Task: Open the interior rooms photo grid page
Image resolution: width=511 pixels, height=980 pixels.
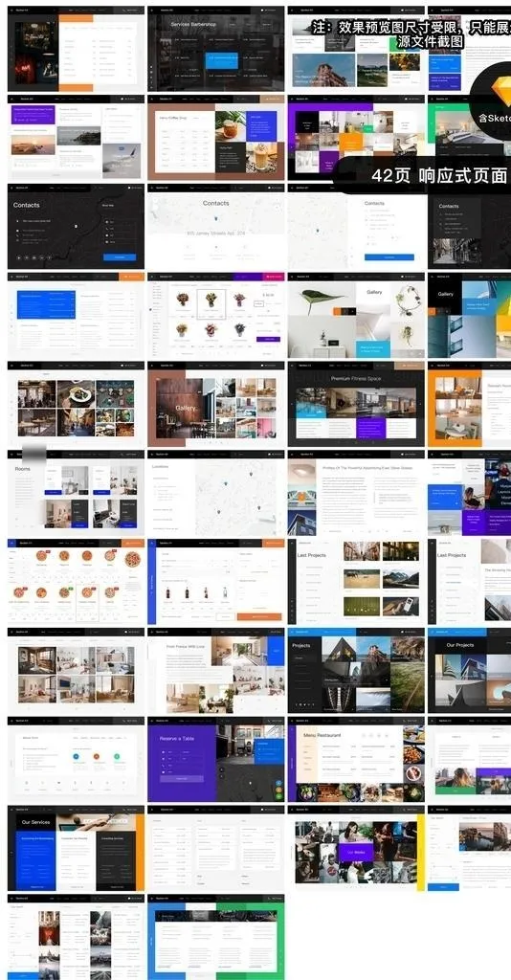Action: click(76, 670)
